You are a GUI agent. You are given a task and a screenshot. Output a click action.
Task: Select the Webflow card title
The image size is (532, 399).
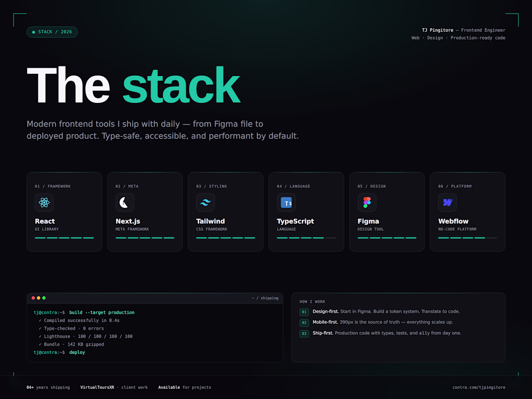453,221
